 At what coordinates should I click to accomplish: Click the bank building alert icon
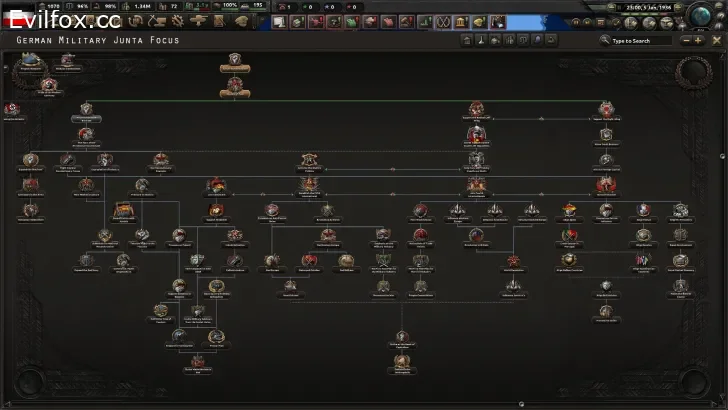pyautogui.click(x=460, y=22)
